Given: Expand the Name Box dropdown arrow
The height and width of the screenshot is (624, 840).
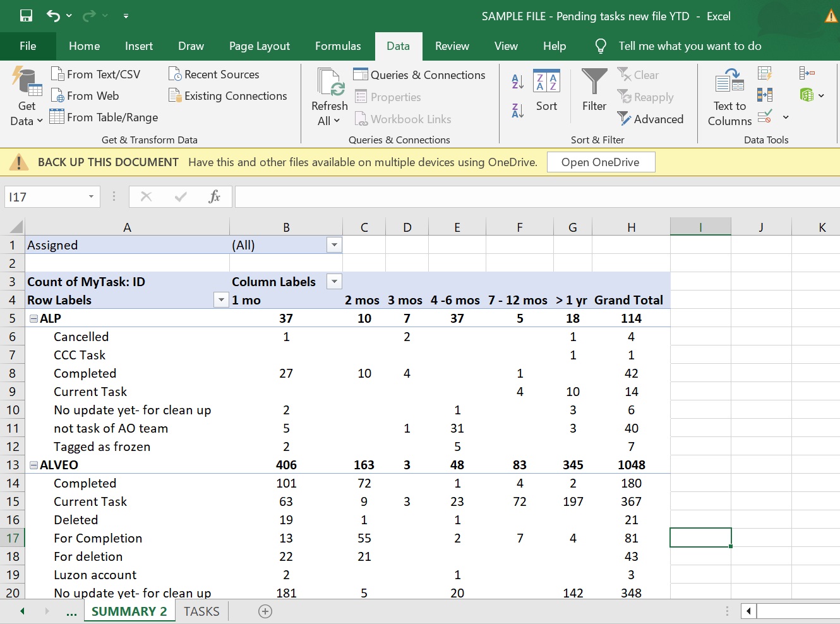Looking at the screenshot, I should (91, 197).
